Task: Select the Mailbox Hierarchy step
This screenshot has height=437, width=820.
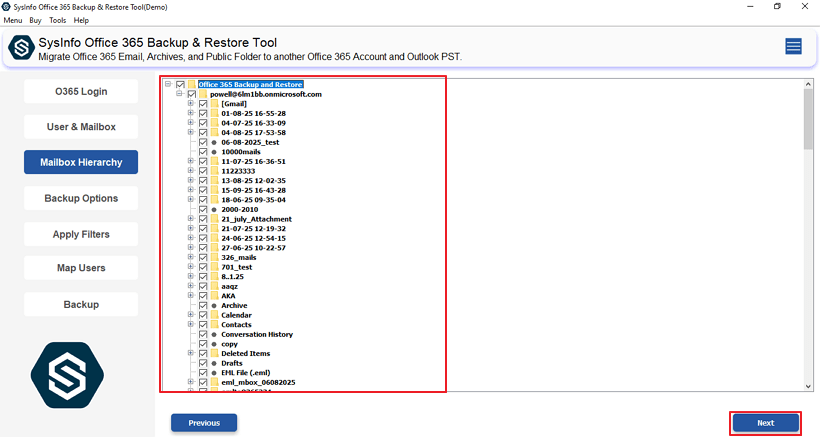Action: tap(81, 162)
